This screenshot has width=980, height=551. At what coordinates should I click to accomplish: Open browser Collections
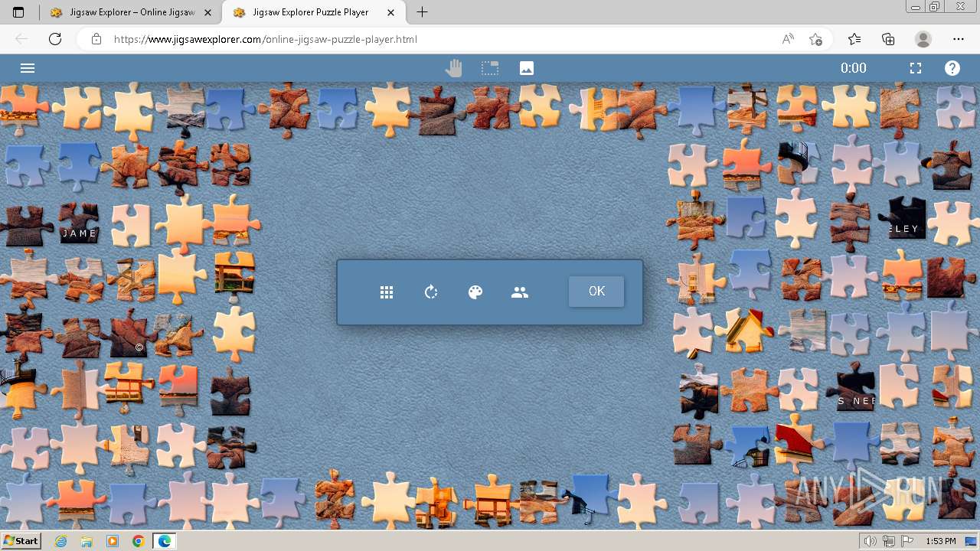coord(888,39)
